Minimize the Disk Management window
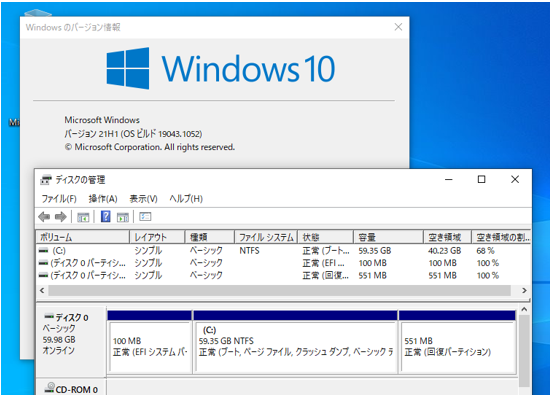The width and height of the screenshot is (550, 396). tap(449, 180)
